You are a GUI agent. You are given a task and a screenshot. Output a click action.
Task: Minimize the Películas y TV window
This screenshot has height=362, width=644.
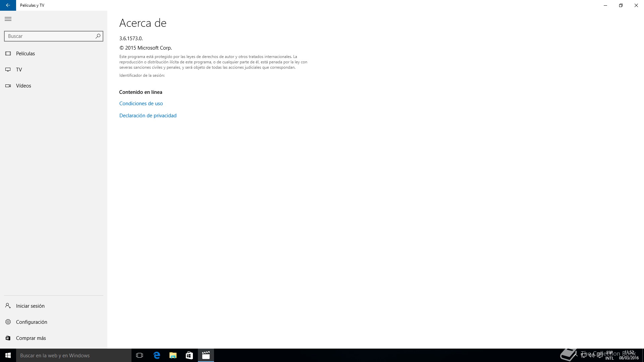pyautogui.click(x=605, y=5)
